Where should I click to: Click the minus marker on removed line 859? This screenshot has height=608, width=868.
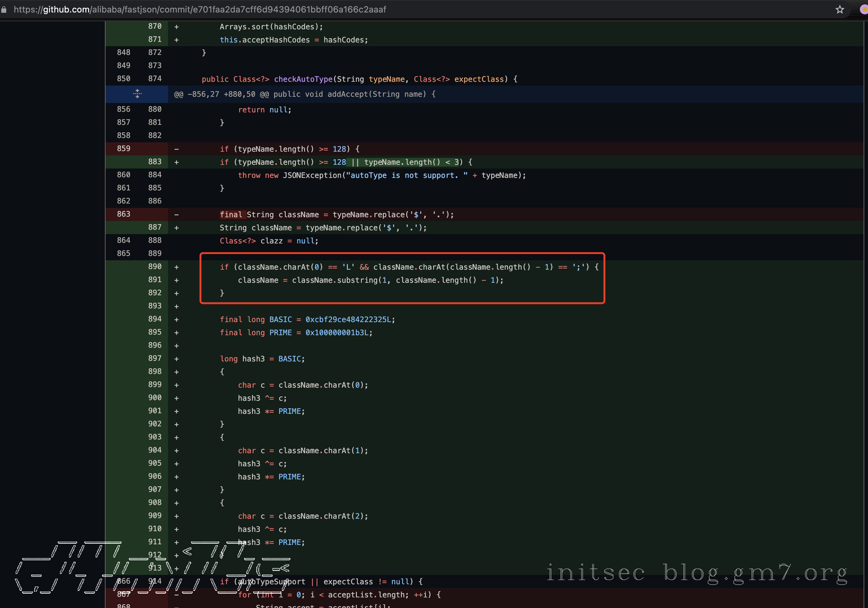point(176,149)
